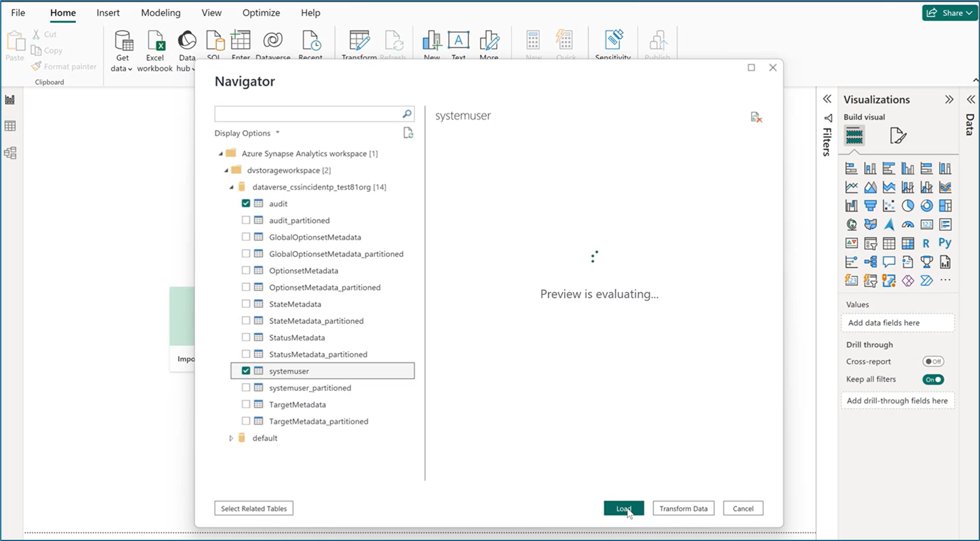
Task: Pick the Treemap visualization
Action: pos(945,206)
